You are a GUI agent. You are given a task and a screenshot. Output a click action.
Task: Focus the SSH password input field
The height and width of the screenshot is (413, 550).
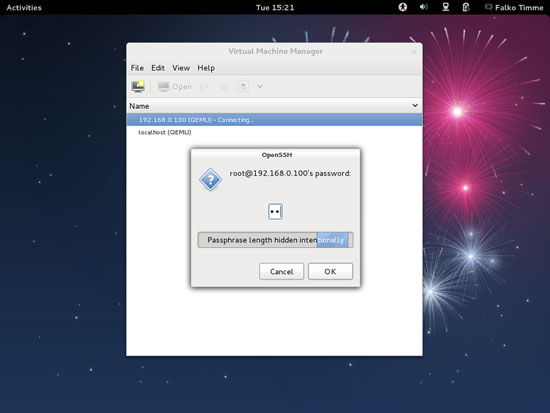pyautogui.click(x=275, y=212)
